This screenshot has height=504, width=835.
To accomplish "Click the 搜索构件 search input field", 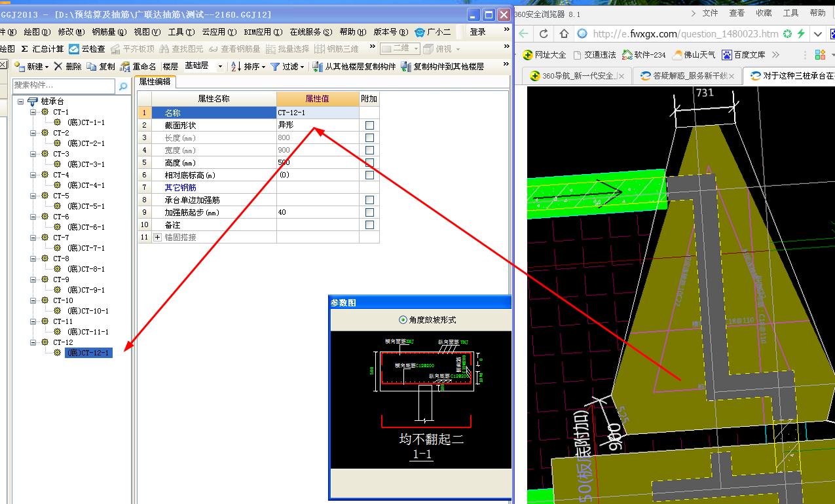I will pos(64,86).
